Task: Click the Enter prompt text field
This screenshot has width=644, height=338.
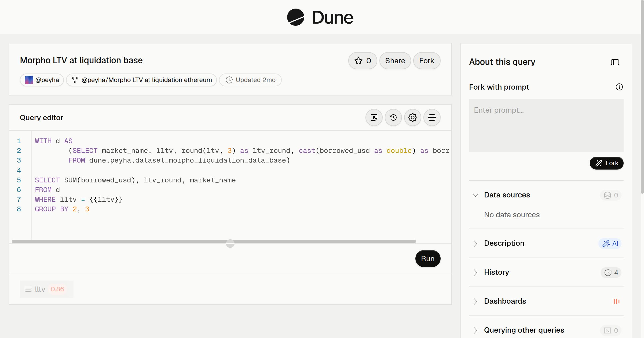Action: [x=546, y=126]
